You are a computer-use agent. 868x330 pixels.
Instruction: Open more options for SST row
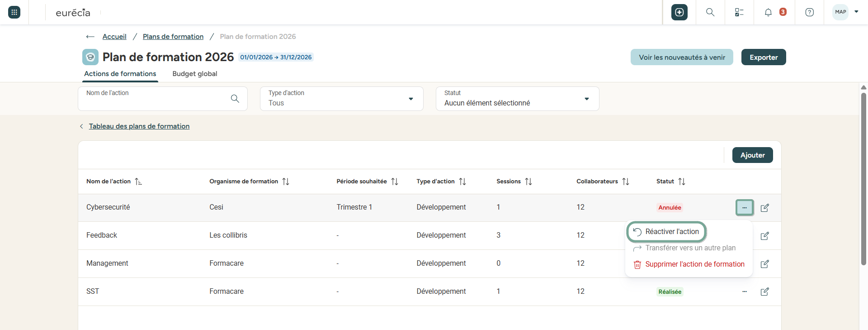point(745,292)
